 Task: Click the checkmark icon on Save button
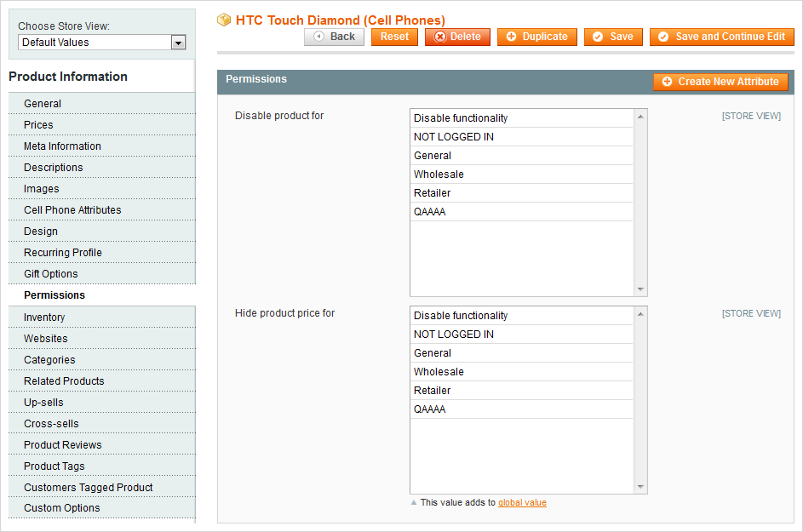tap(598, 37)
